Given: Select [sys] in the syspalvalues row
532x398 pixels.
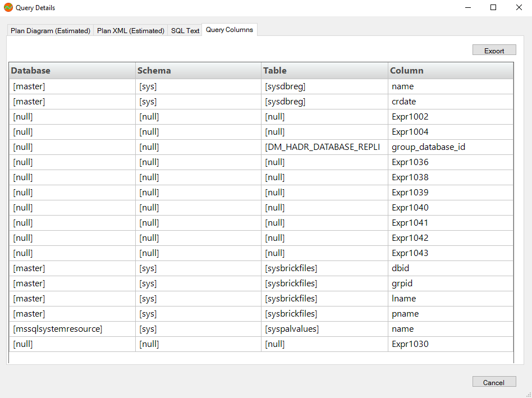Looking at the screenshot, I should 199,329.
